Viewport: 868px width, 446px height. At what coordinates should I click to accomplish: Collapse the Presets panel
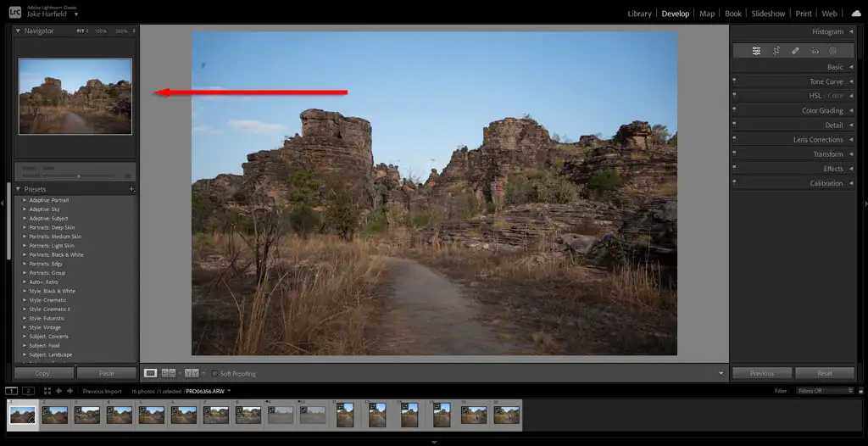[18, 189]
